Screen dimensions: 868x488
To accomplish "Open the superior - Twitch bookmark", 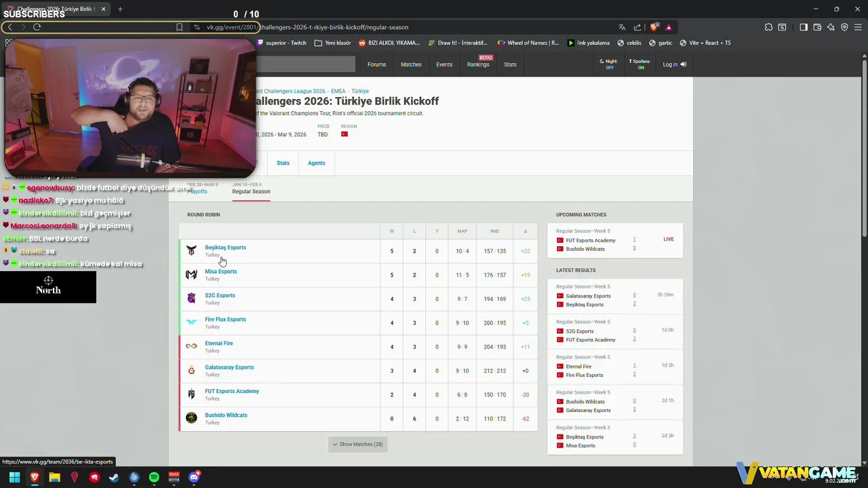I will tap(281, 43).
